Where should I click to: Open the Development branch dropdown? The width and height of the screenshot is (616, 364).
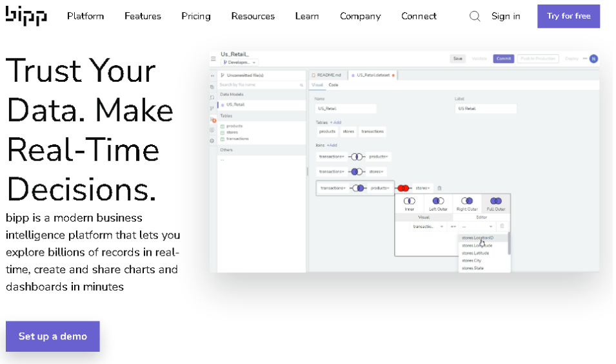239,62
